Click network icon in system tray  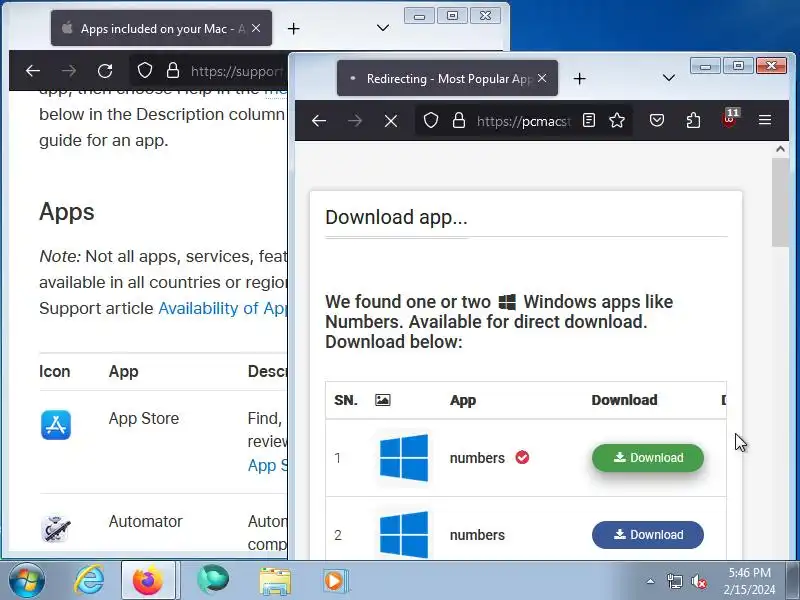pyautogui.click(x=675, y=581)
